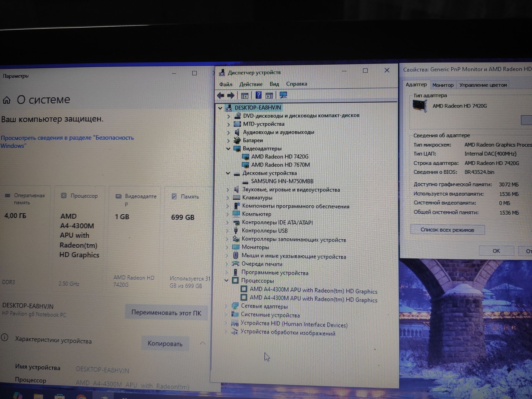Click the Settings home icon beside О системе
This screenshot has height=399, width=532.
(7, 100)
